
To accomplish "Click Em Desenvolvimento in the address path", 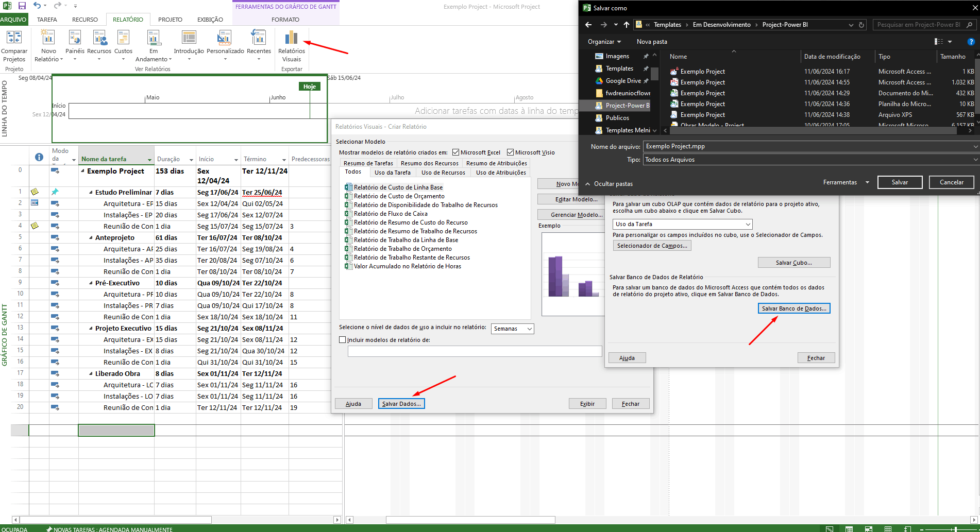I will click(721, 25).
